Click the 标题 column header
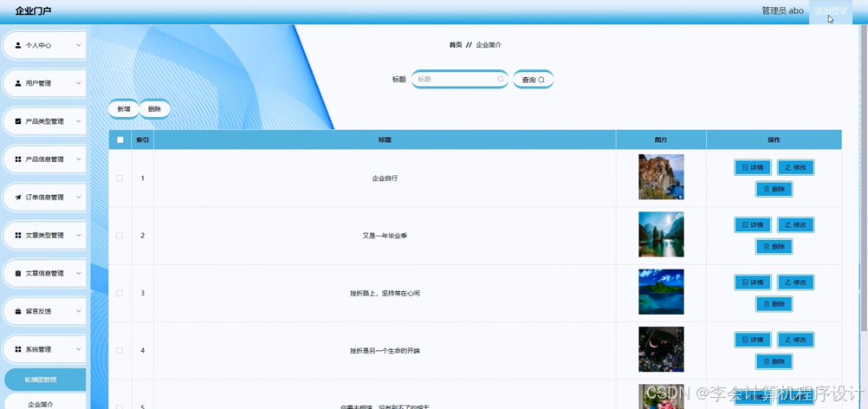Screen dimensions: 868x409 pos(385,140)
